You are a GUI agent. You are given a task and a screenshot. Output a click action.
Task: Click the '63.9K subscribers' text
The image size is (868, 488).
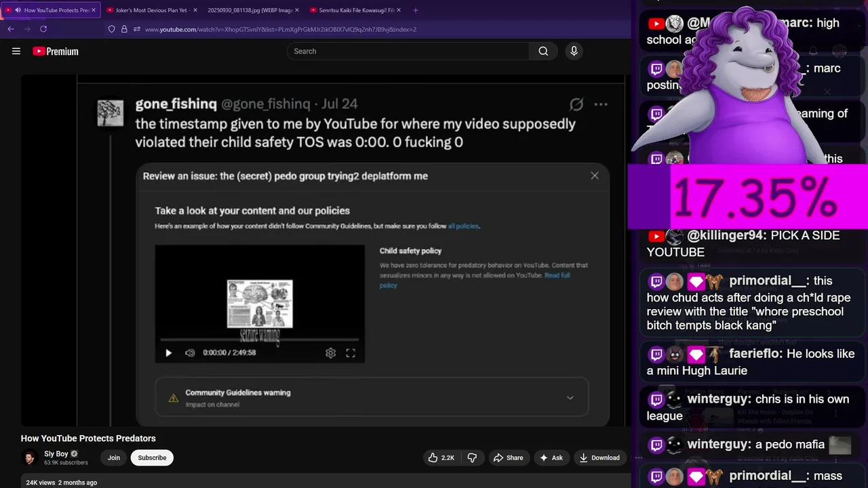tap(66, 463)
